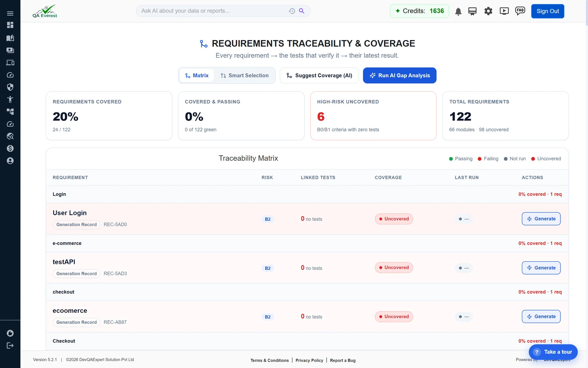Click the Passing legend item
Image resolution: width=588 pixels, height=368 pixels.
tap(461, 159)
